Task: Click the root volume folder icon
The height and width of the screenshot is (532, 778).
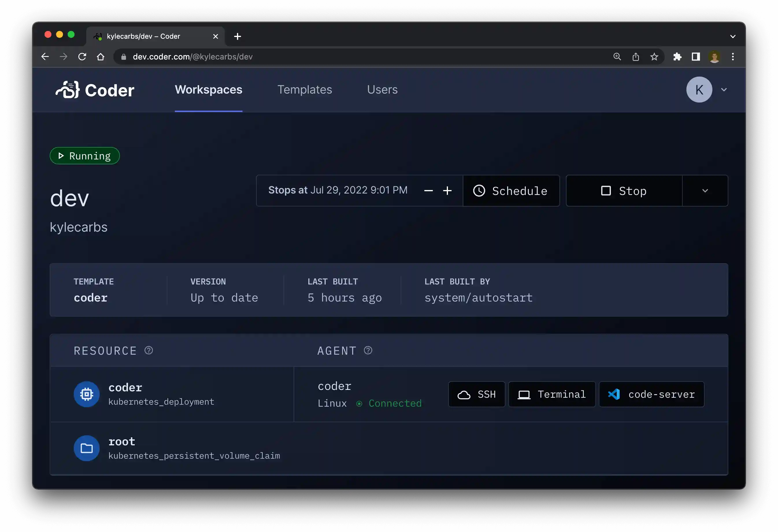Action: click(87, 448)
